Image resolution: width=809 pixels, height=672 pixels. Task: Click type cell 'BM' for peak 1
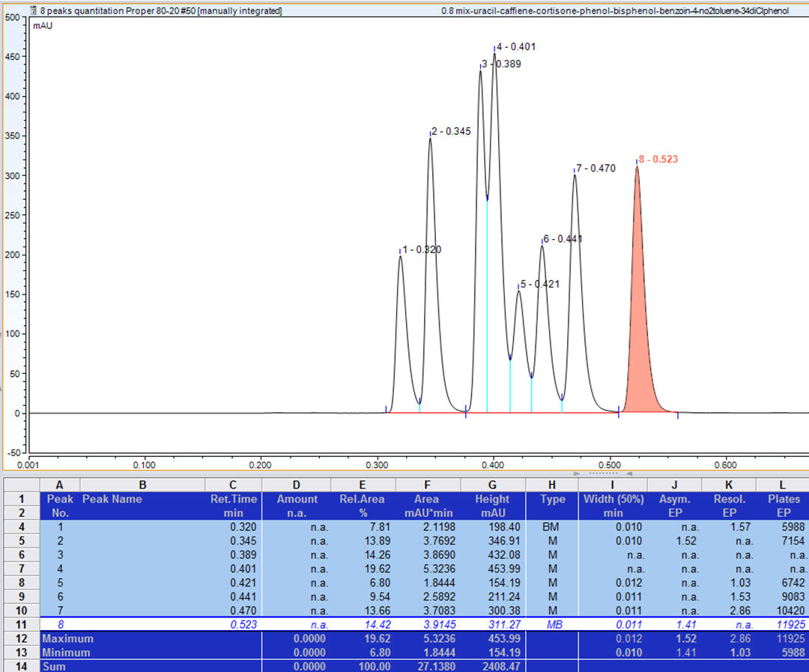coord(551,527)
